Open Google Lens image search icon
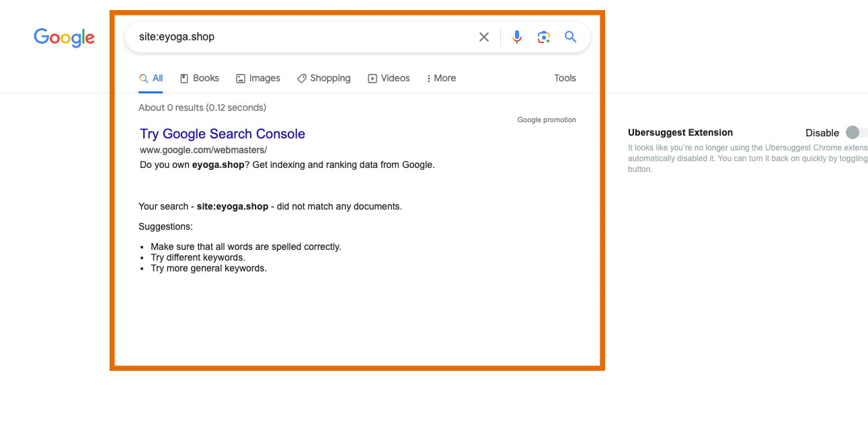 (544, 37)
